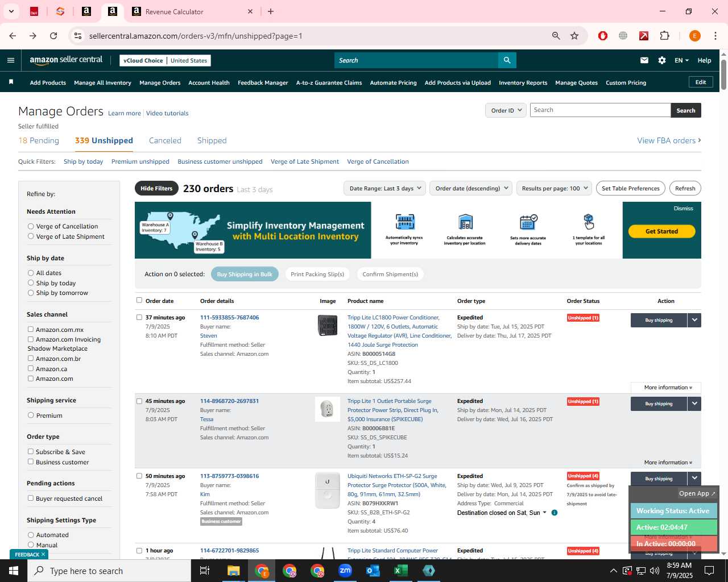
Task: Click Set Table Preferences button
Action: pos(630,188)
